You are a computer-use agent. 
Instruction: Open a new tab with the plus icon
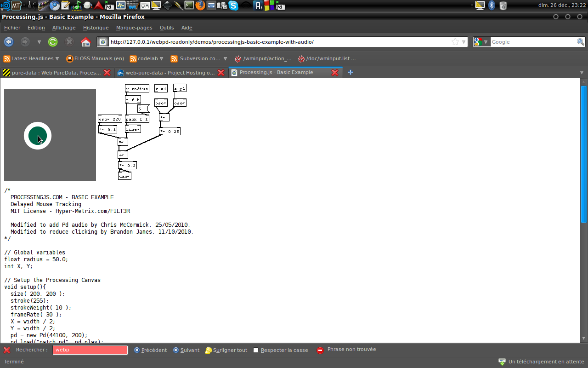(351, 72)
